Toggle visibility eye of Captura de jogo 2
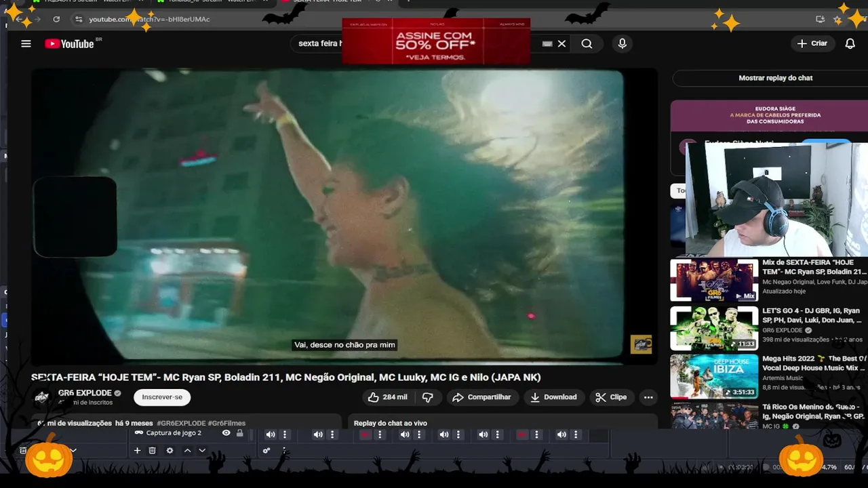 226,433
